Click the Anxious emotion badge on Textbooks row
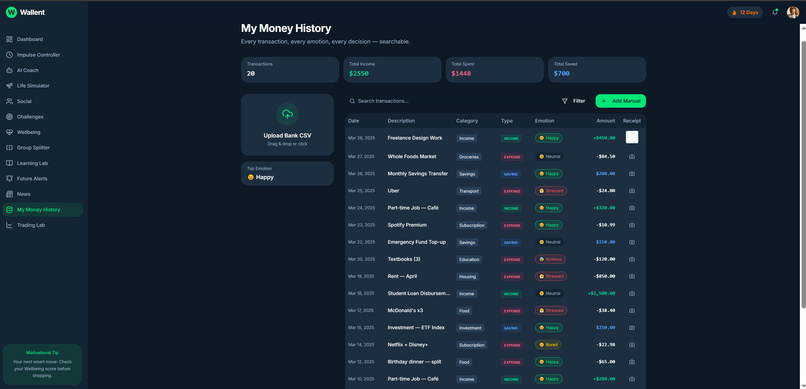 550,259
